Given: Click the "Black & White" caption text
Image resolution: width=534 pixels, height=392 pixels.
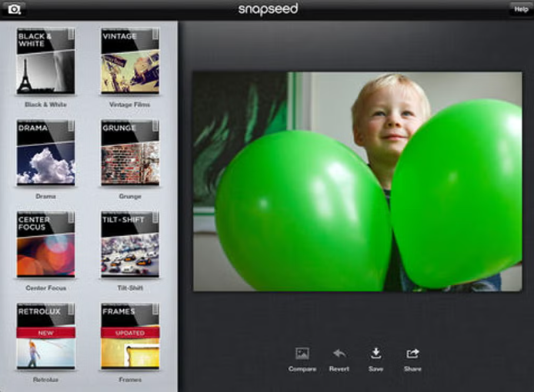Looking at the screenshot, I should (45, 105).
